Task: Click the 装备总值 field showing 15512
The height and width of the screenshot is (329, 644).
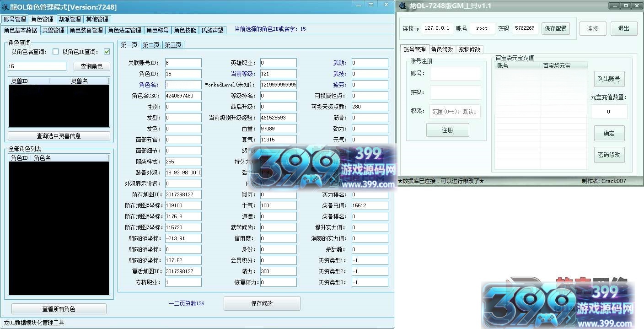Action: (x=370, y=205)
